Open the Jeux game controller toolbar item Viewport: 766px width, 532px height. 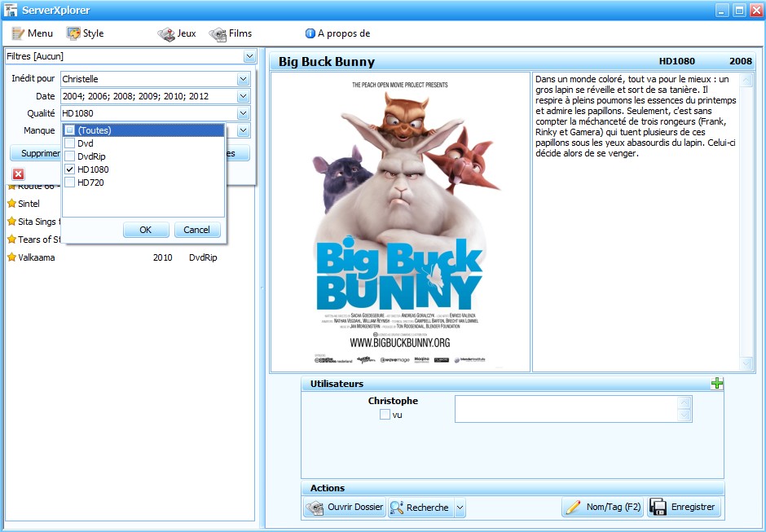(x=176, y=33)
